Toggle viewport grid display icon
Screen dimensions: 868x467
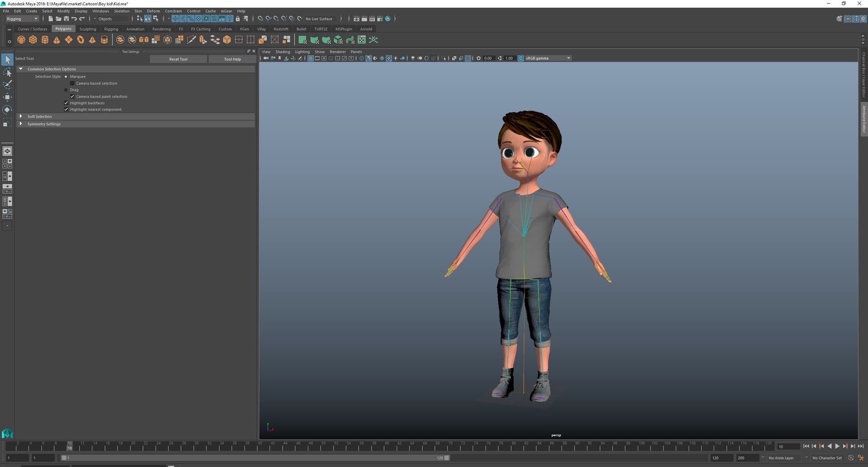pos(311,58)
